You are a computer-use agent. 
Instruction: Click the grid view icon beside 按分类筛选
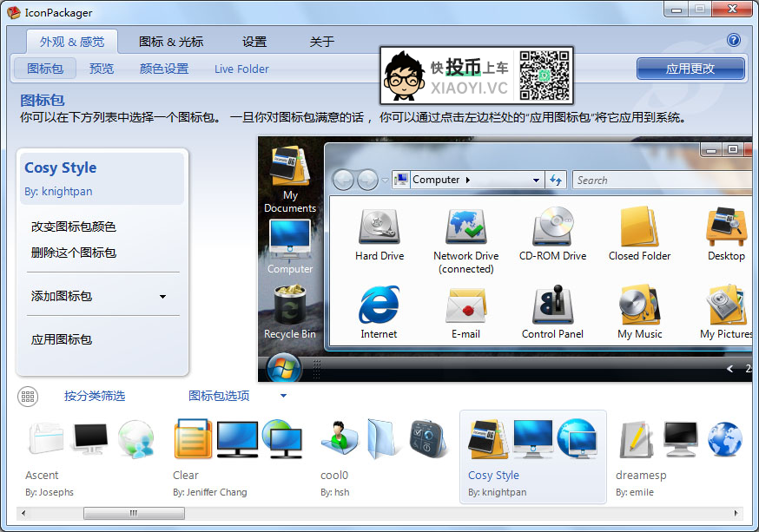coord(28,396)
